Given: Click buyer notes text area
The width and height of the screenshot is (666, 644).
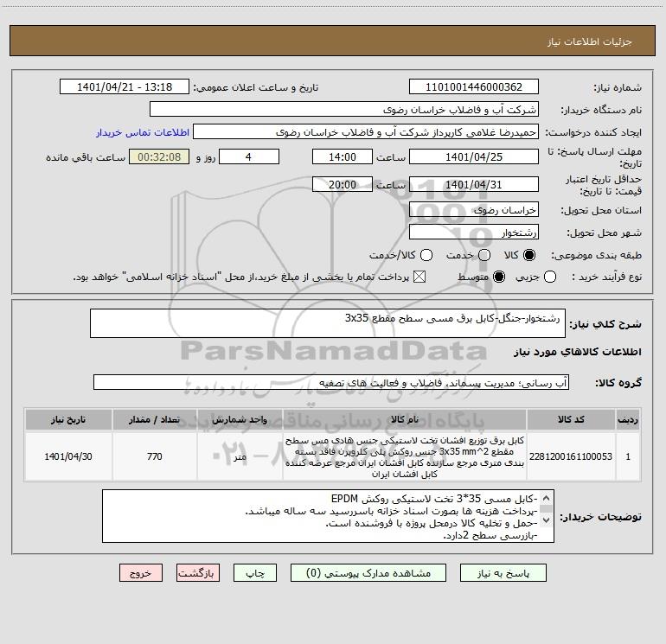Looking at the screenshot, I should (328, 516).
